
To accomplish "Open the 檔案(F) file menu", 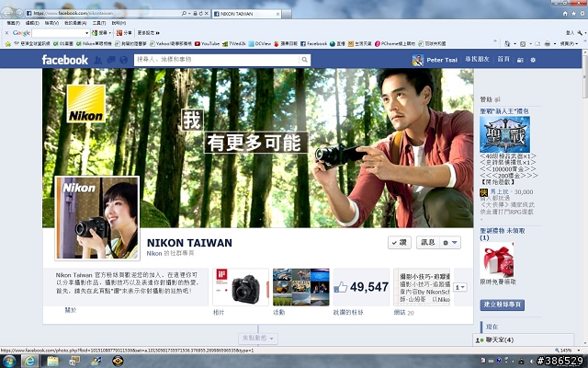I will pos(13,23).
